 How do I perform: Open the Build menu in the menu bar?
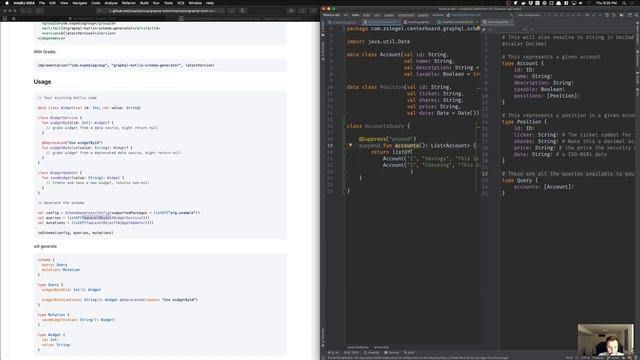(144, 3)
